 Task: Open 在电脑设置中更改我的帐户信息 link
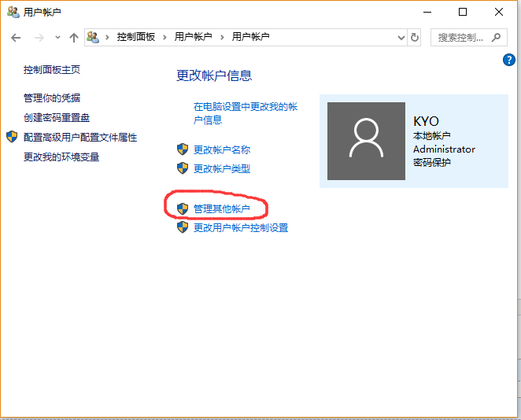pos(246,113)
